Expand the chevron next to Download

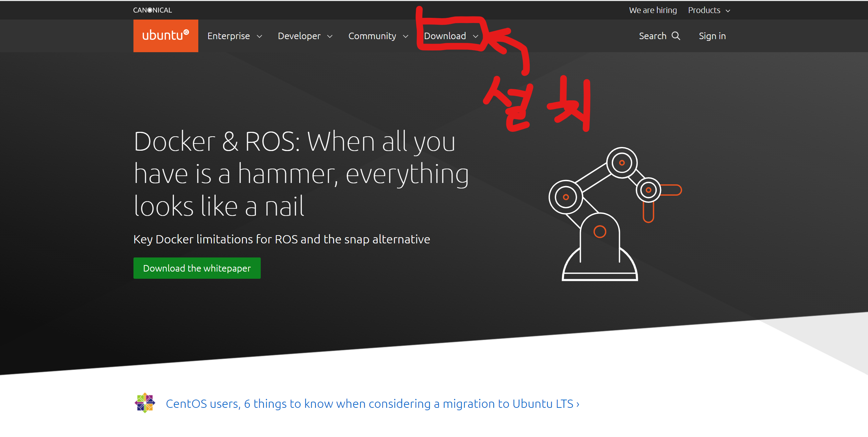476,36
